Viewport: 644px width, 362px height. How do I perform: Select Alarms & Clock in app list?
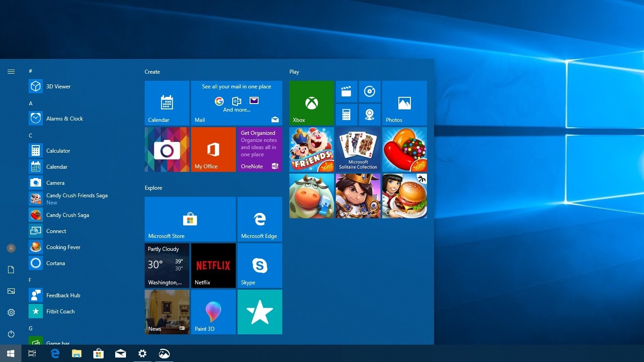click(x=64, y=119)
